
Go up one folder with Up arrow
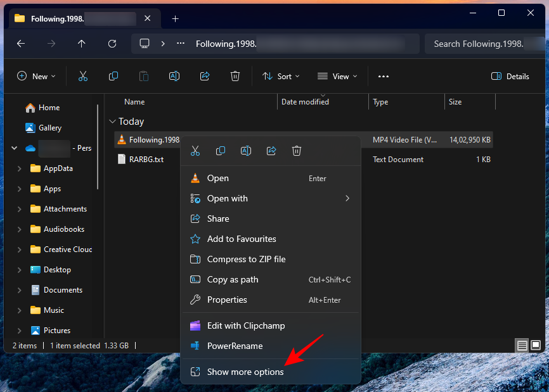(81, 44)
